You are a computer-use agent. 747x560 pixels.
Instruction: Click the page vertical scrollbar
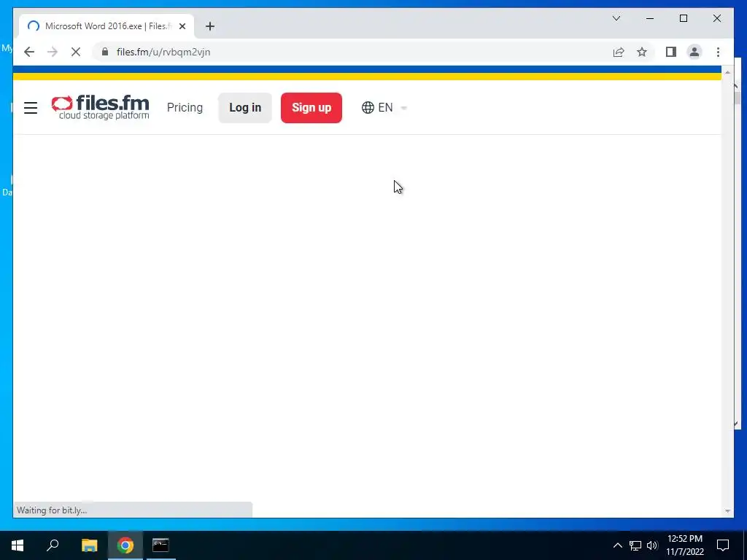[727, 292]
